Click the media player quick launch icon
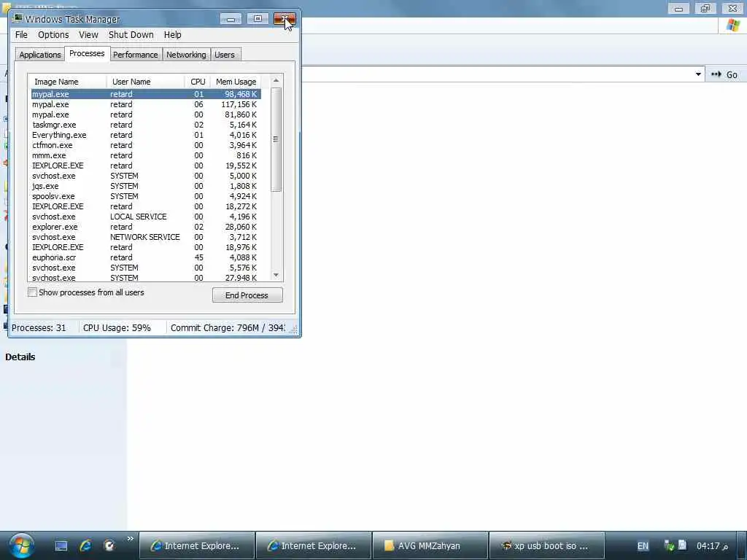747x560 pixels. coord(109,545)
